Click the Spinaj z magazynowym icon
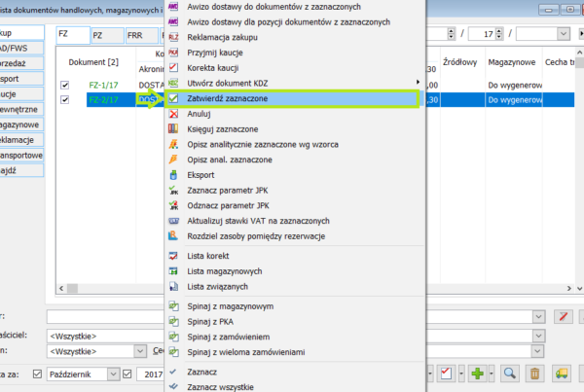The height and width of the screenshot is (392, 584). [173, 305]
